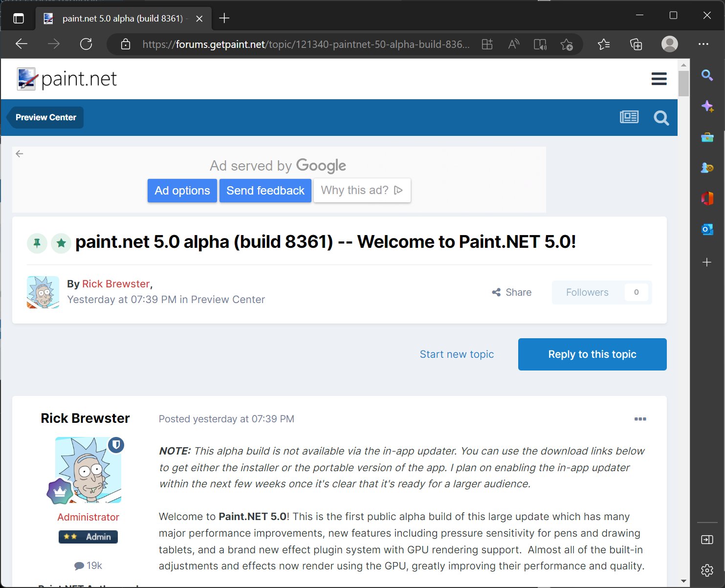Click the Followers button
Image resolution: width=725 pixels, height=588 pixels.
(587, 292)
